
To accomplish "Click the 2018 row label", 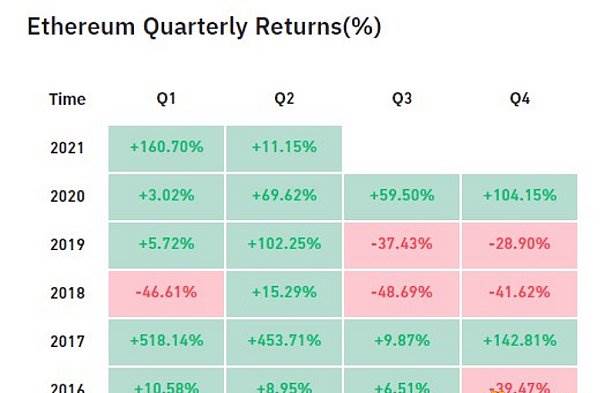I will 67,293.
